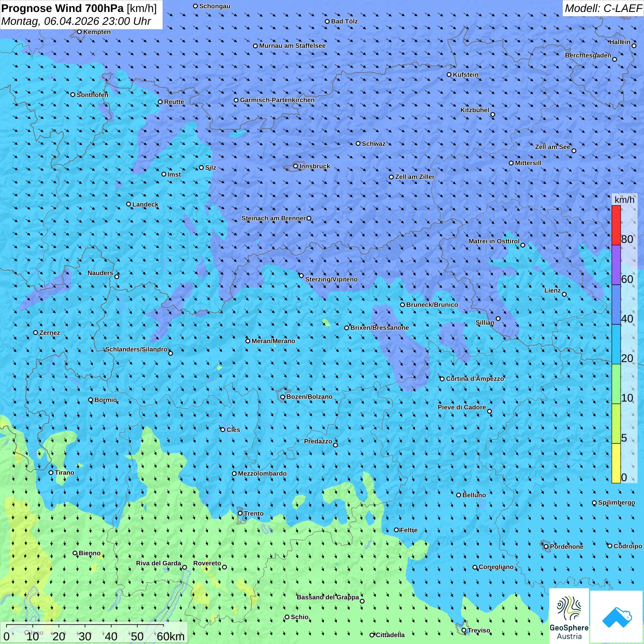Click the light blue 20–40 legend swatch

[616, 345]
